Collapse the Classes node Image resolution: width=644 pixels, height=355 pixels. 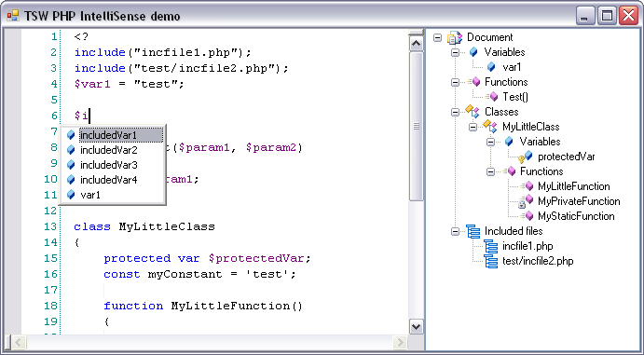point(455,112)
